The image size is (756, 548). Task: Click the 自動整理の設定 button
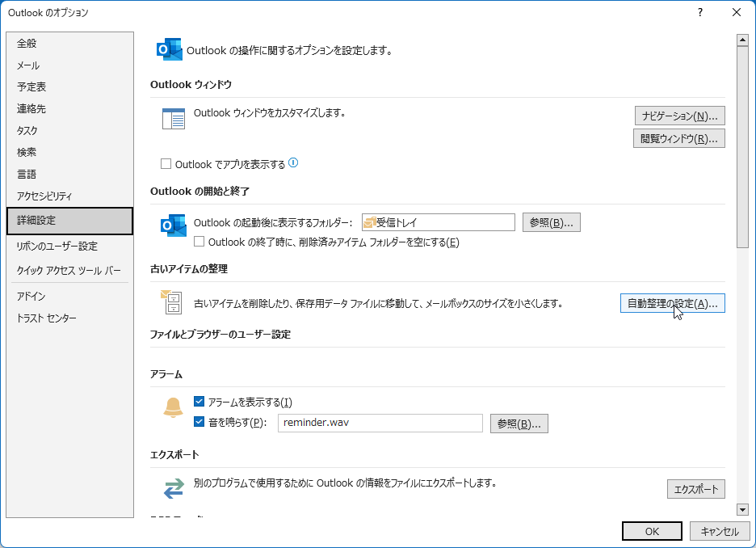pos(672,303)
